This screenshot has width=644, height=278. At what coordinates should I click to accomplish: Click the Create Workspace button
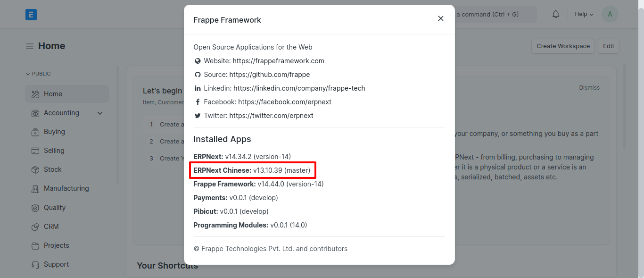[563, 46]
